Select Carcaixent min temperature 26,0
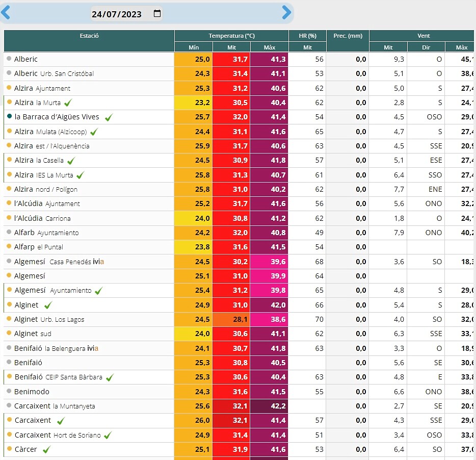The width and height of the screenshot is (476, 460). [193, 421]
